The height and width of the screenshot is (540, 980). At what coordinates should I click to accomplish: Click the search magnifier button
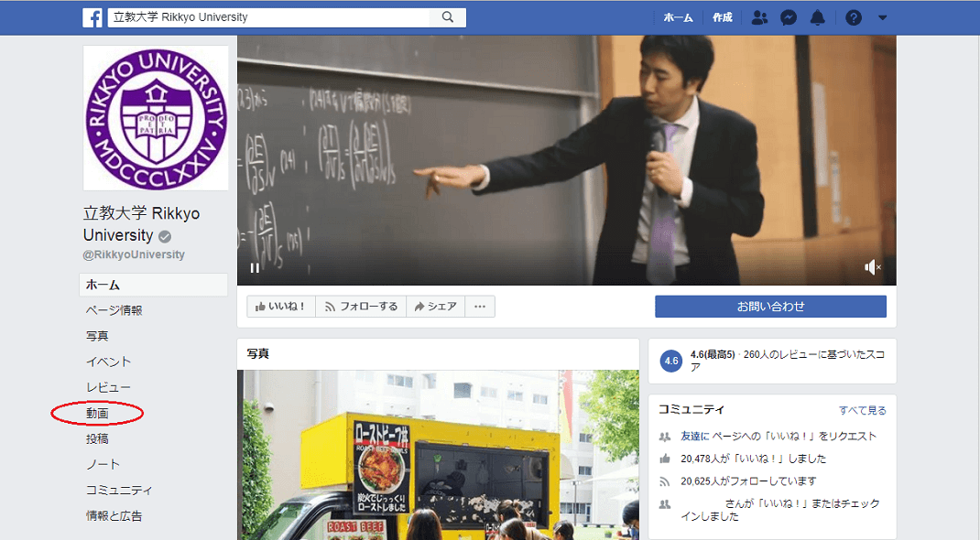click(448, 17)
